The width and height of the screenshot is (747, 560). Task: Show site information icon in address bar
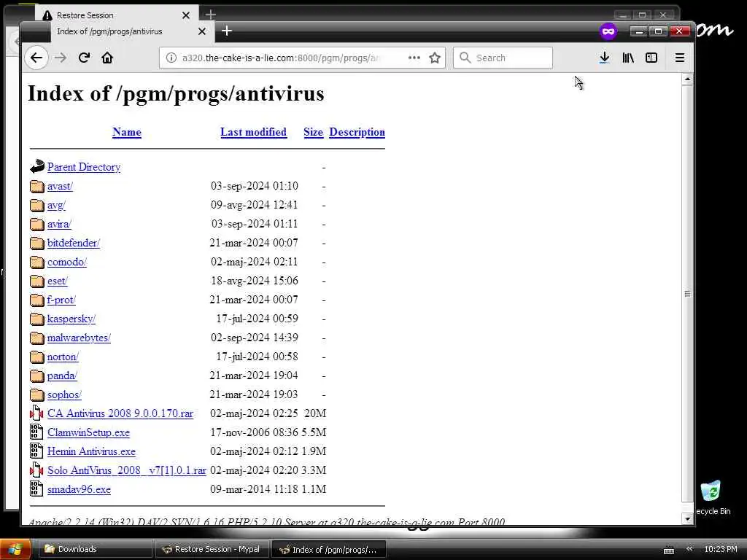click(171, 58)
